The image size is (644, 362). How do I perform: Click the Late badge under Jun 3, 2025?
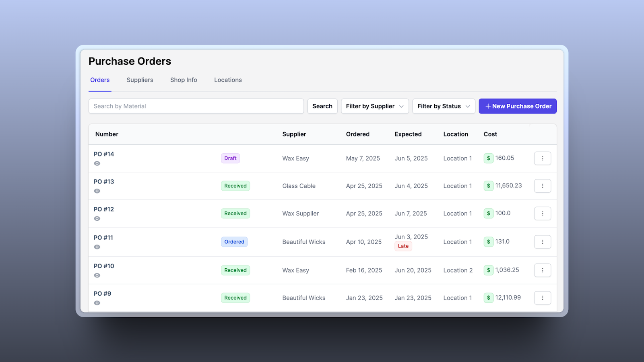[x=403, y=246]
